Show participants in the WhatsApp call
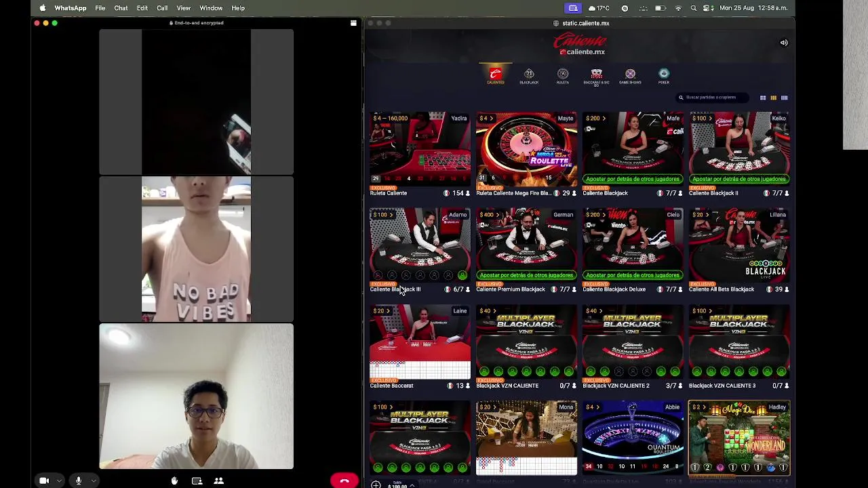 (219, 481)
